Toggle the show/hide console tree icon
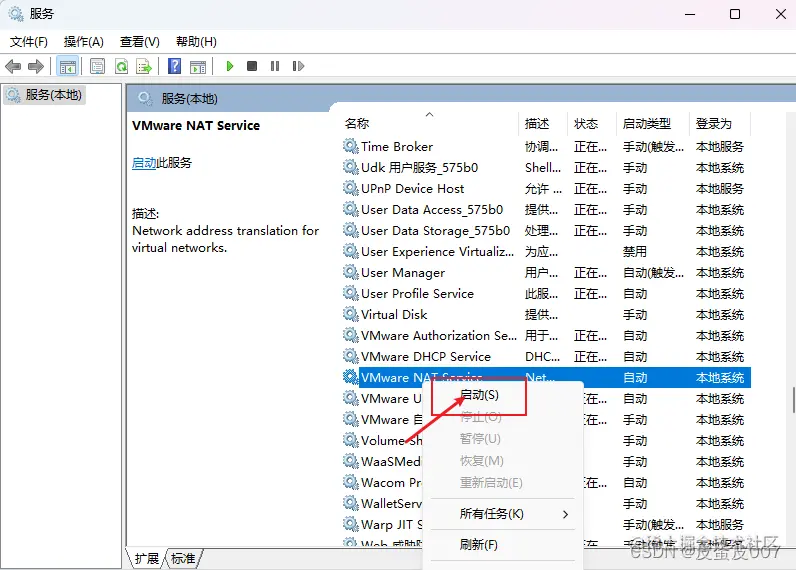 [68, 66]
